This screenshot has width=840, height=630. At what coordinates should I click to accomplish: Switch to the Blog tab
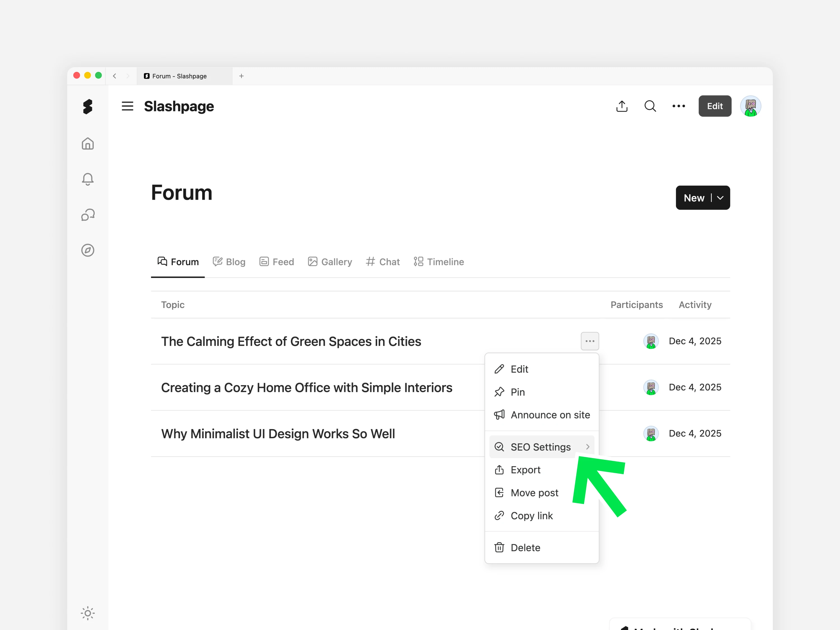(x=229, y=262)
